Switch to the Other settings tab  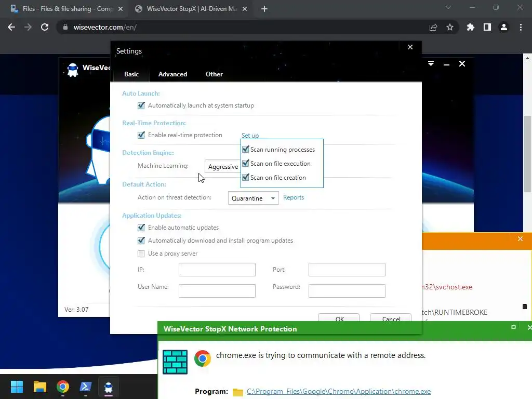coord(214,74)
